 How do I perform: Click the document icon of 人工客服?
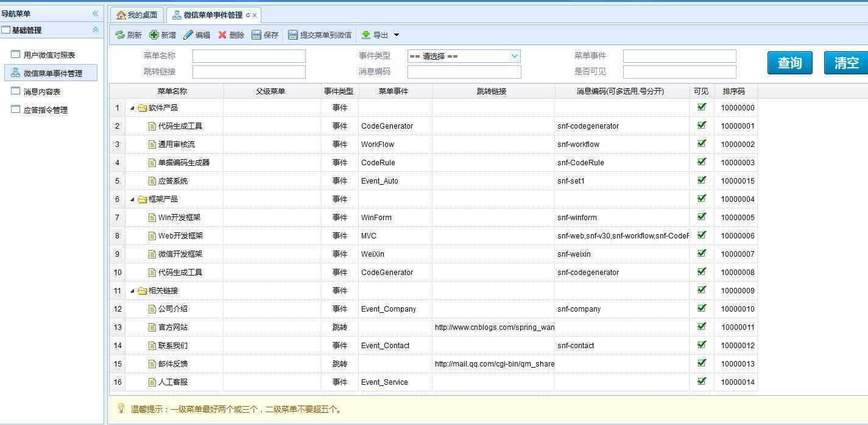[152, 382]
